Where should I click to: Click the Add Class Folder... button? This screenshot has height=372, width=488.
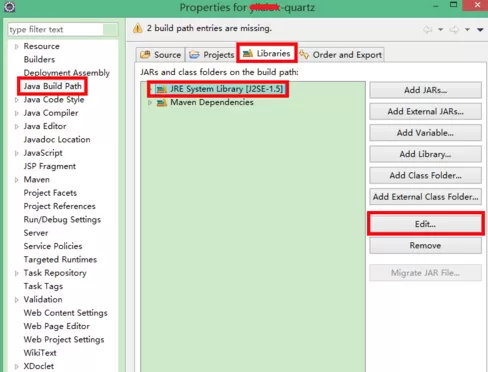pyautogui.click(x=425, y=175)
